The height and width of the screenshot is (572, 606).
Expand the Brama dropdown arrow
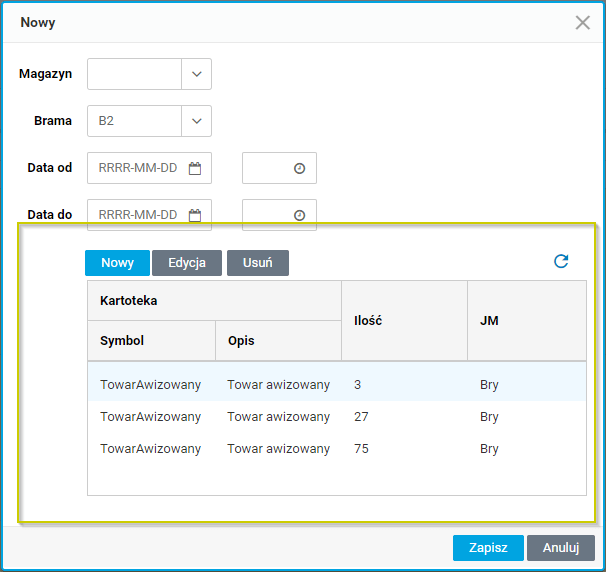[197, 121]
